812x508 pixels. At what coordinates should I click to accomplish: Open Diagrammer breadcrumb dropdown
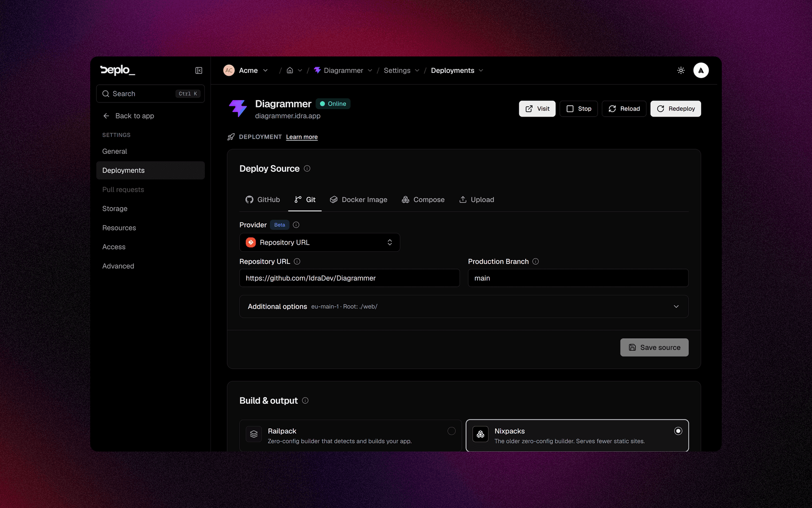pyautogui.click(x=370, y=71)
